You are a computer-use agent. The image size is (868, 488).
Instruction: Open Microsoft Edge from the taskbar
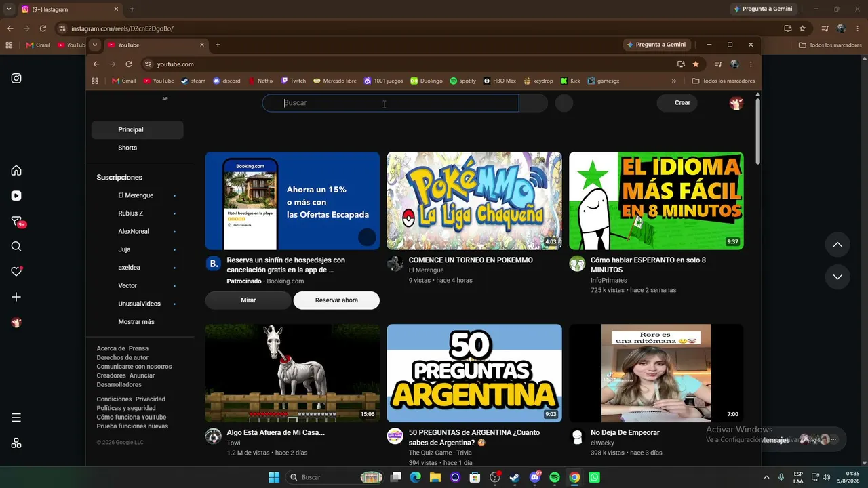coord(415,477)
